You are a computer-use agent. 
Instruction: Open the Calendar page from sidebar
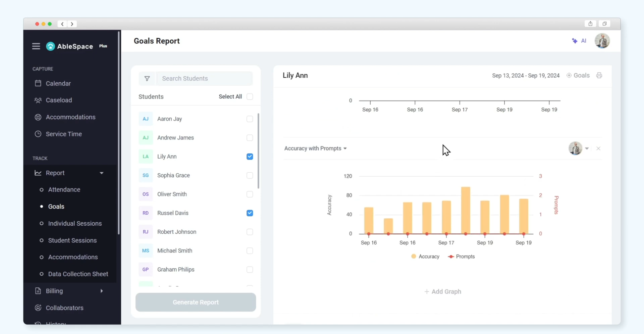[x=58, y=83]
